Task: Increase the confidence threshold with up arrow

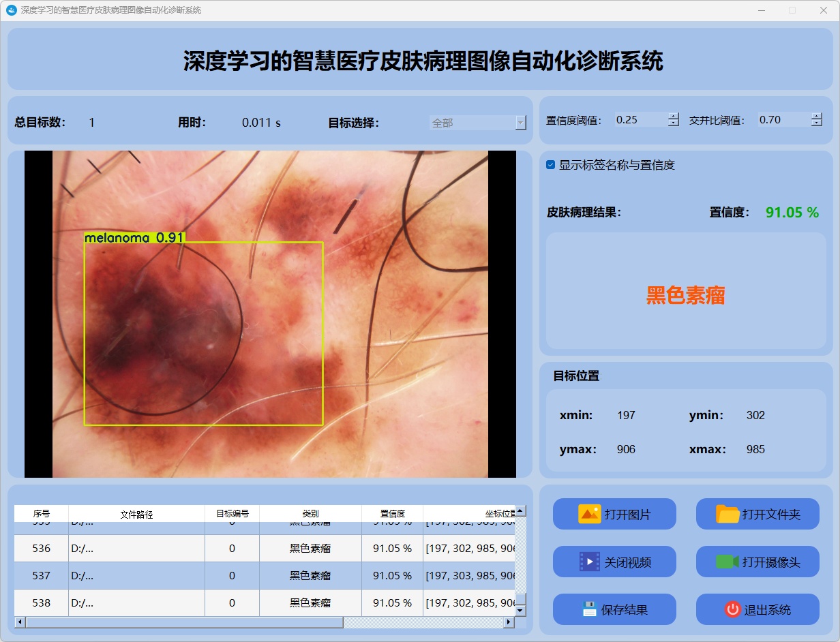Action: (674, 116)
